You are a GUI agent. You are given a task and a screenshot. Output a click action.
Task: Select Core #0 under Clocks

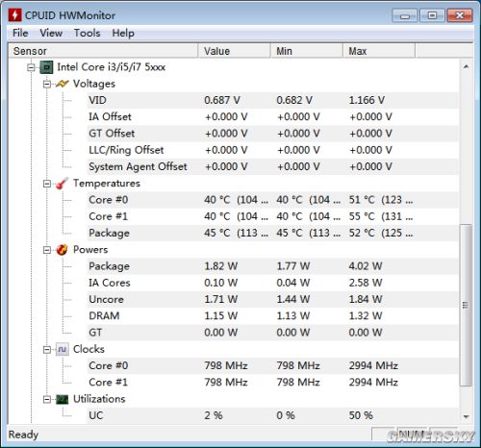(272, 366)
